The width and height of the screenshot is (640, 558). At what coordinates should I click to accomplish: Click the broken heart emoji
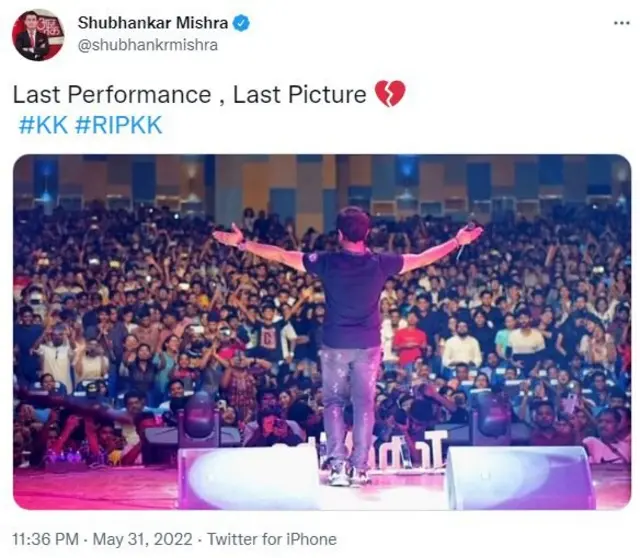click(390, 93)
